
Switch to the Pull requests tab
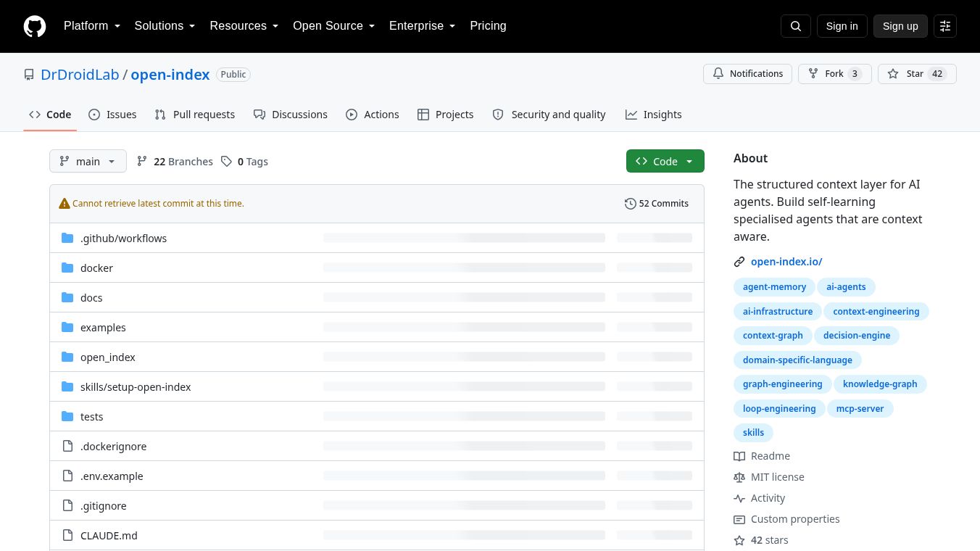(195, 115)
